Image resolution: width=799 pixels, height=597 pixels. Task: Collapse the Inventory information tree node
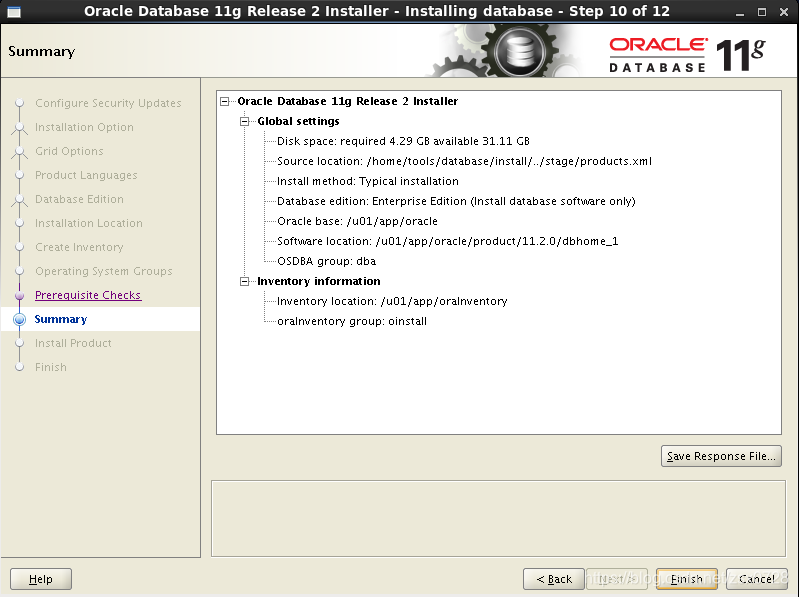(245, 281)
